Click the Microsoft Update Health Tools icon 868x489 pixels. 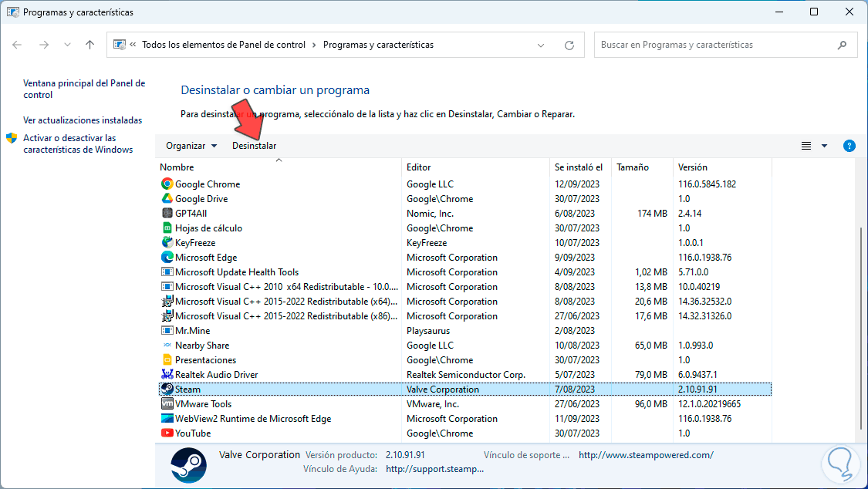tap(167, 271)
